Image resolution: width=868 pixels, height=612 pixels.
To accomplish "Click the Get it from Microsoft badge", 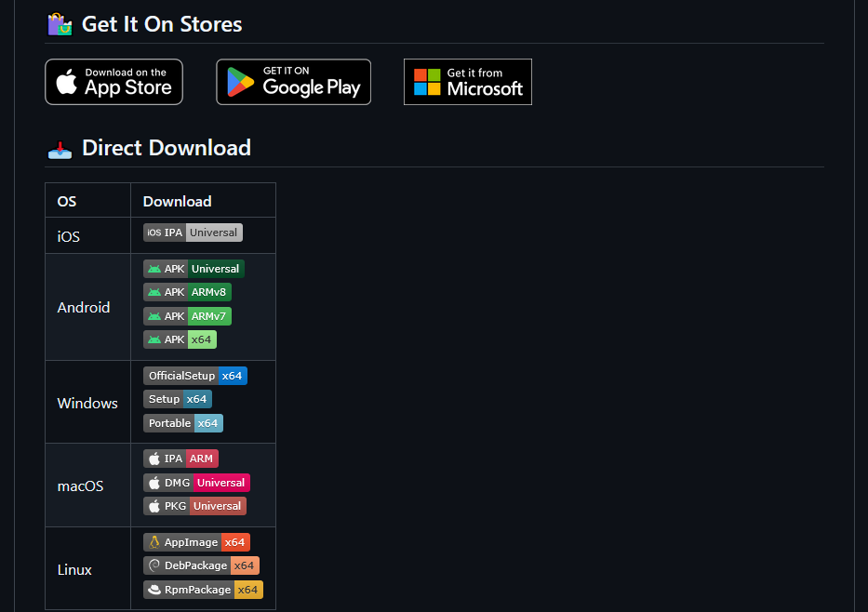I will point(467,82).
